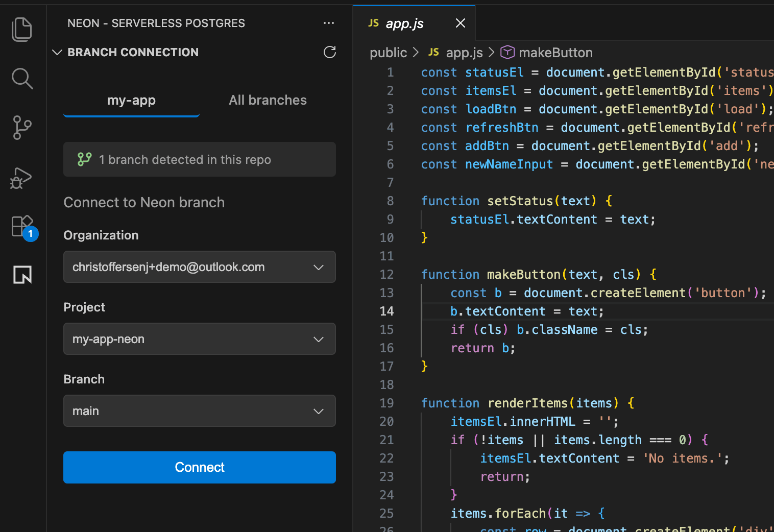Image resolution: width=774 pixels, height=532 pixels.
Task: Open the Neon panel more actions menu
Action: coord(329,23)
